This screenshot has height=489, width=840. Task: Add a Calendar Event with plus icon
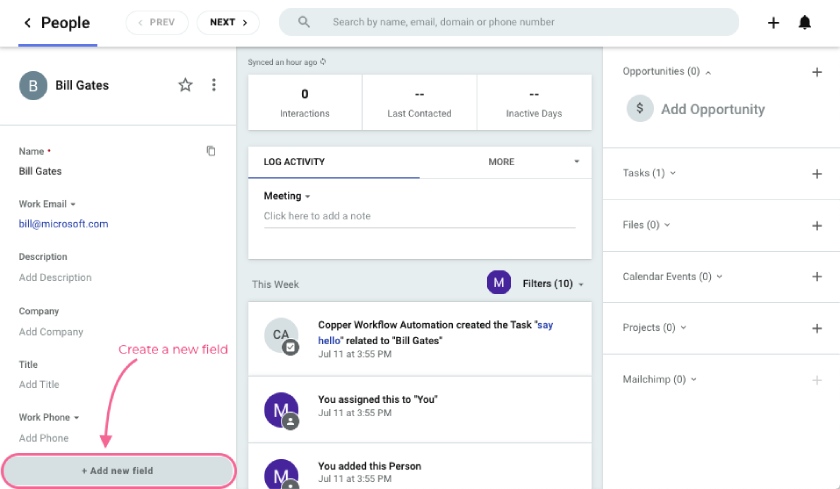point(817,277)
